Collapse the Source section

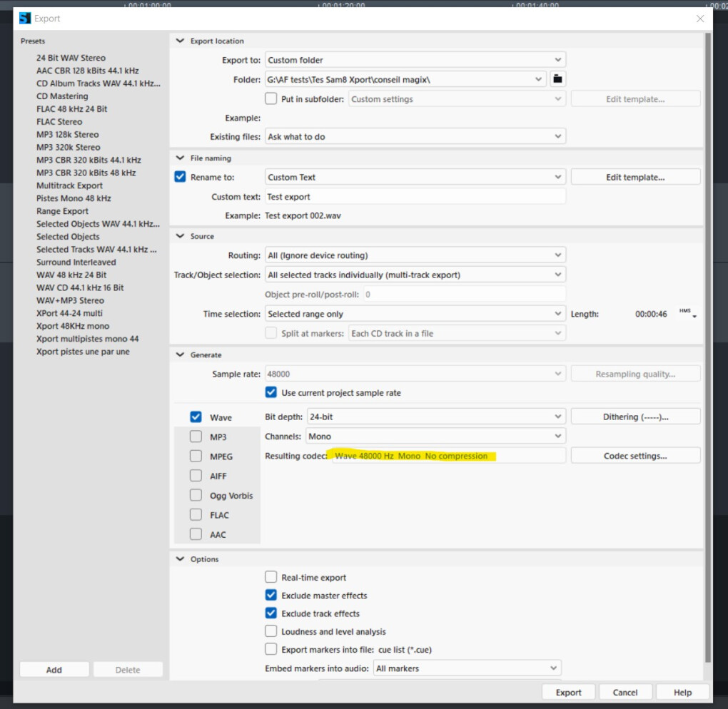click(180, 235)
